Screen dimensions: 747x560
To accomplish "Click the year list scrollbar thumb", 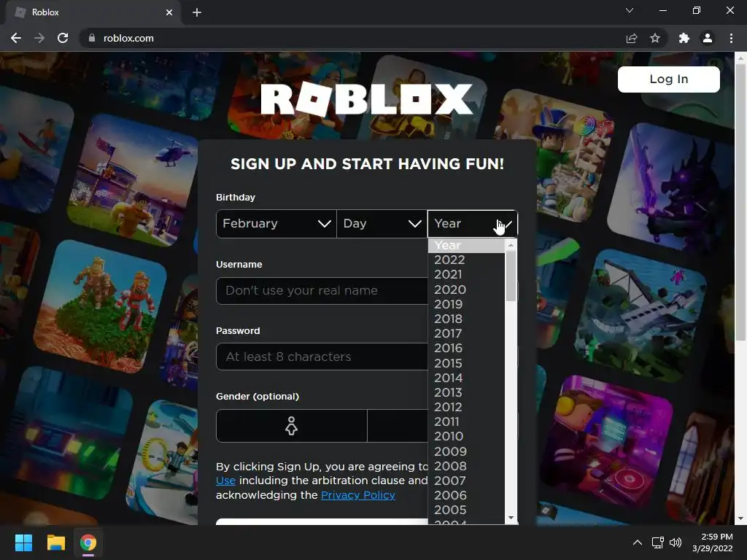I will pyautogui.click(x=511, y=276).
